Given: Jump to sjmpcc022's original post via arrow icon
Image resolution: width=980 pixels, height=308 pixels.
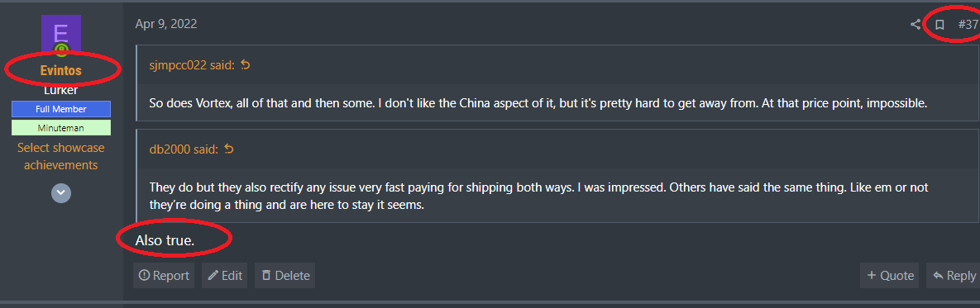Looking at the screenshot, I should click(x=246, y=65).
